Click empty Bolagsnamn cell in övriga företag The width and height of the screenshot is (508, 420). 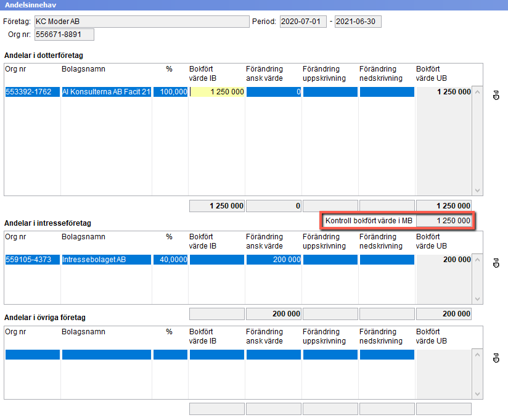(107, 355)
